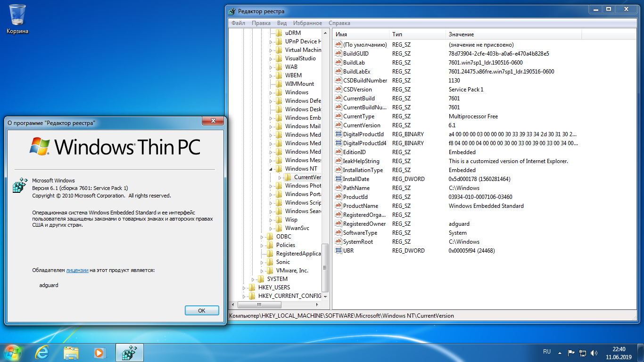Click the tree pane vertical scrollbar thumb

(x=325, y=268)
